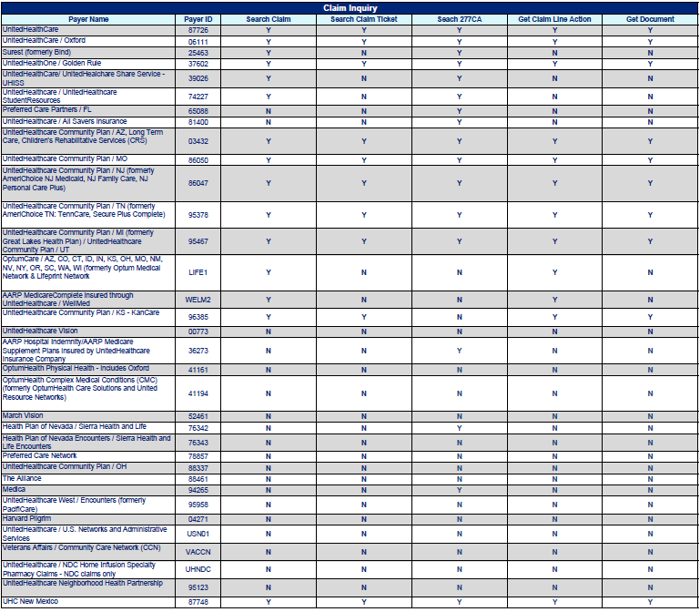
Task: Select Harvard Pilgrim payer name
Action: (26, 518)
